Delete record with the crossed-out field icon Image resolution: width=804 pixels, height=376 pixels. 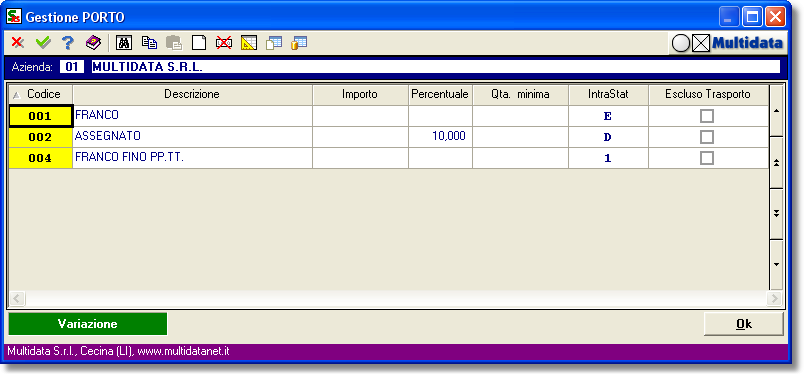[224, 43]
